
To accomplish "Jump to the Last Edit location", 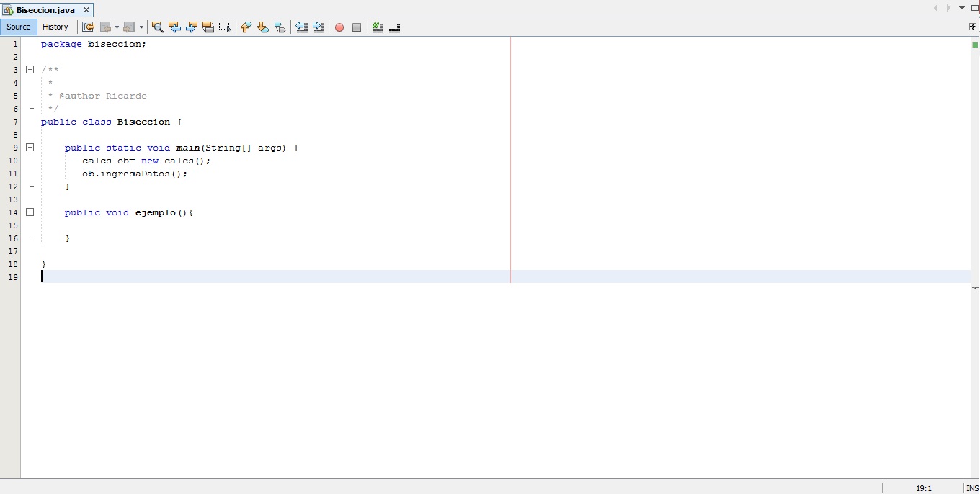I will tap(89, 27).
